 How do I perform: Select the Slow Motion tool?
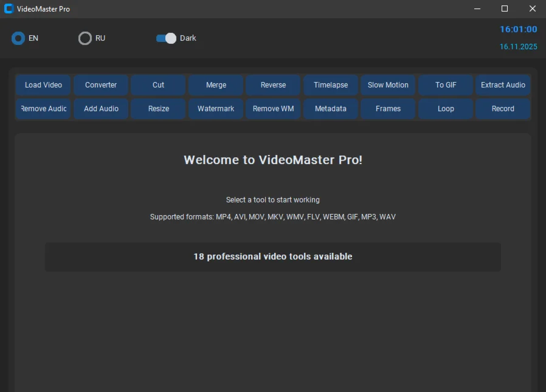[x=387, y=85]
